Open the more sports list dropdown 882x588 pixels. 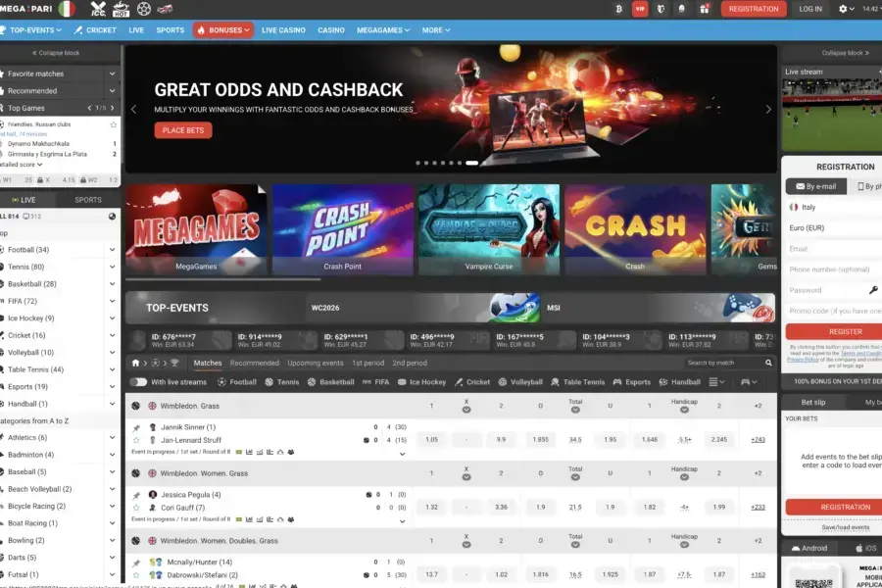(716, 382)
